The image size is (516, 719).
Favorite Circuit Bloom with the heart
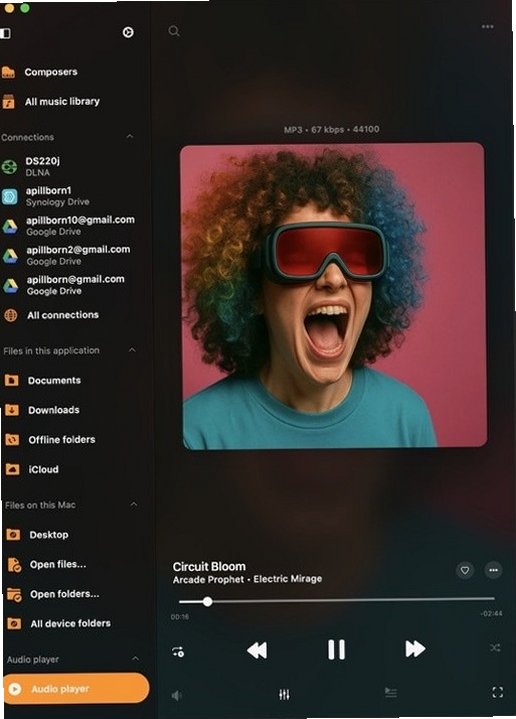pyautogui.click(x=465, y=570)
